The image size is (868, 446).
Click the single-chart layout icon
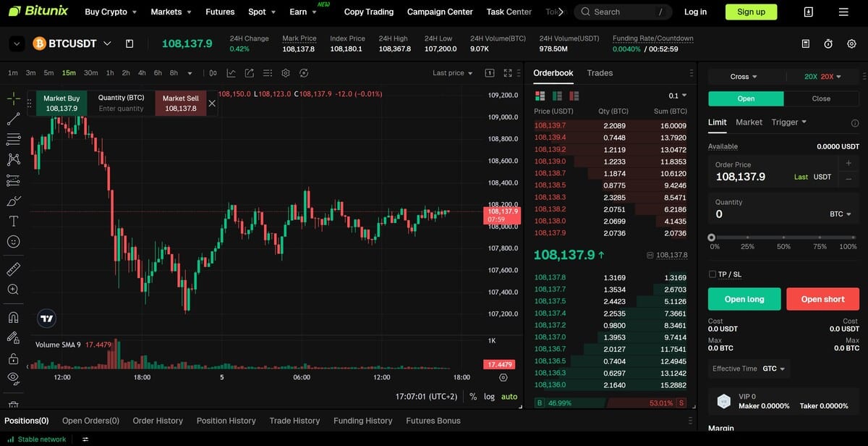coord(490,73)
